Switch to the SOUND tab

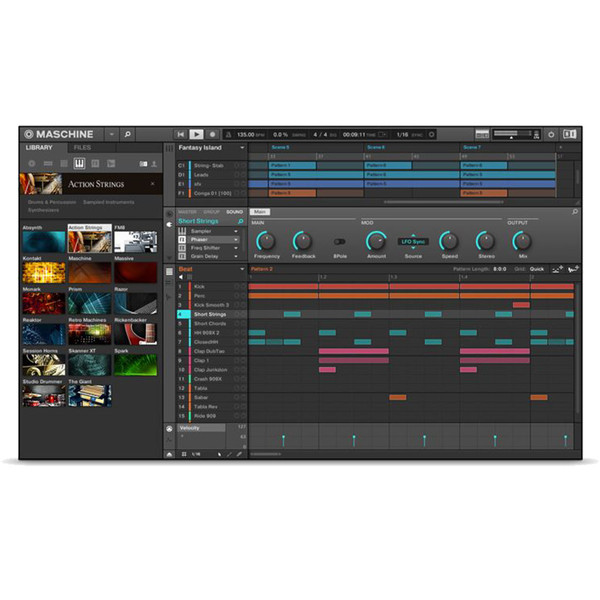[235, 212]
